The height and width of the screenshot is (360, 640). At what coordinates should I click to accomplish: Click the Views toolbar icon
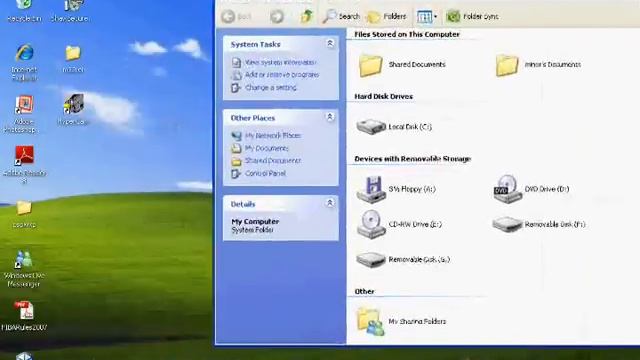(424, 17)
